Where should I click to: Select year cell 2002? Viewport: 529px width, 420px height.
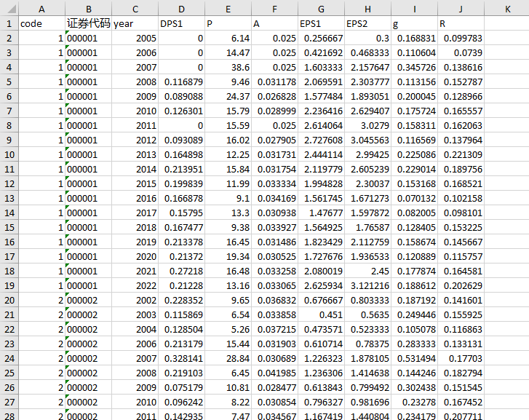tap(135, 300)
